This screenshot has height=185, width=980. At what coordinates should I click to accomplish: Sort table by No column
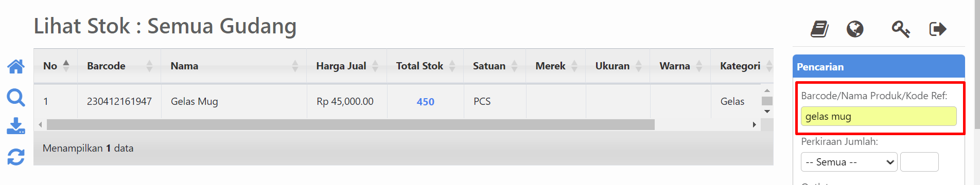click(x=56, y=66)
